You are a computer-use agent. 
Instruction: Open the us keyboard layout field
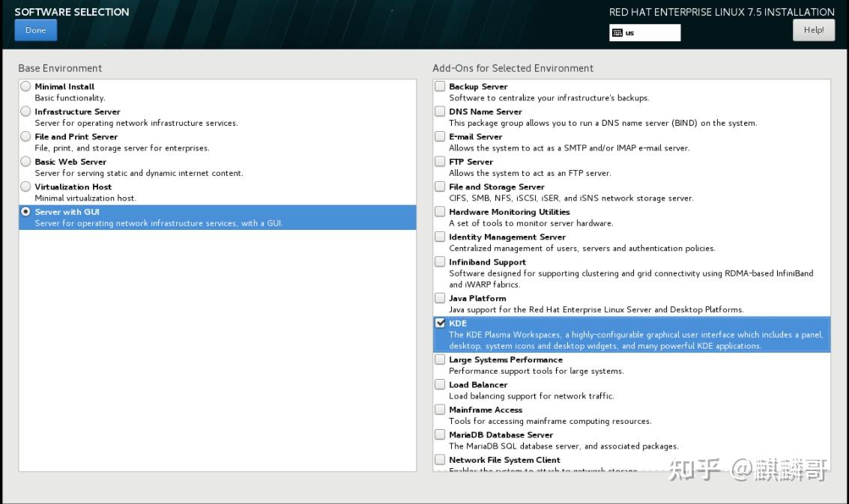click(x=645, y=32)
